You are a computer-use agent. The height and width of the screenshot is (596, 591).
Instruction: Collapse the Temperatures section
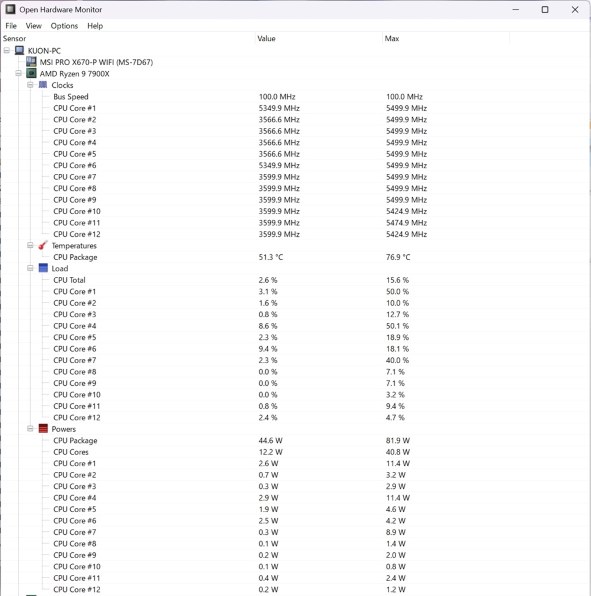pos(30,245)
